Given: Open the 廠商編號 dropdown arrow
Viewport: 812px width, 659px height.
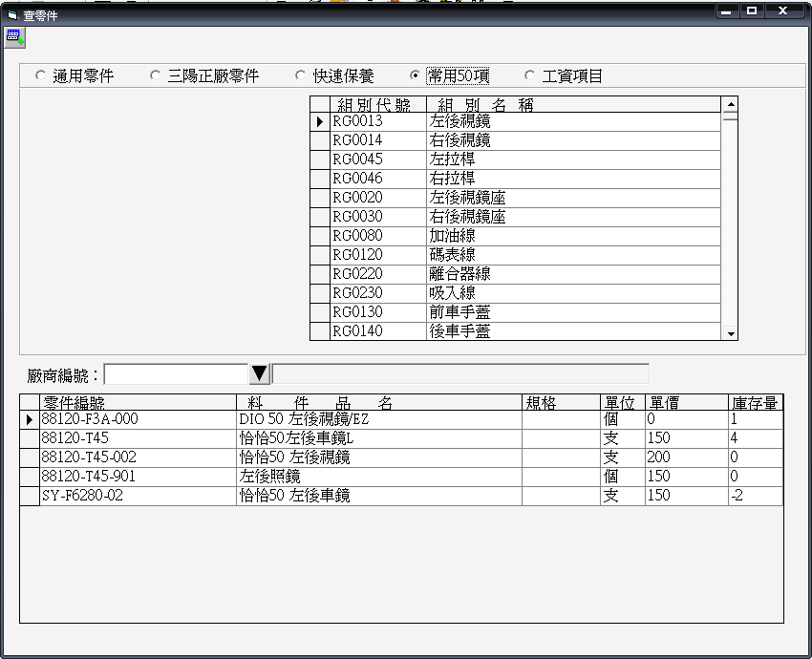Looking at the screenshot, I should click(260, 373).
